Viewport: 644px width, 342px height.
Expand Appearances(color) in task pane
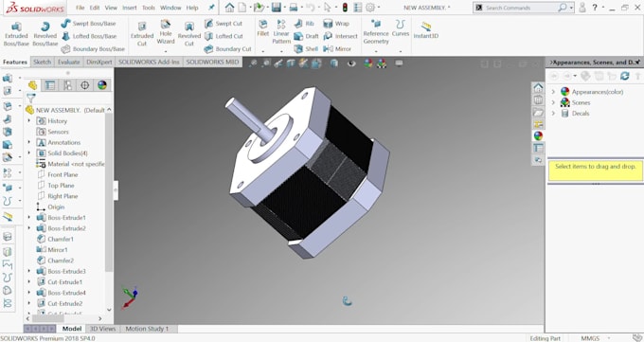coord(553,92)
